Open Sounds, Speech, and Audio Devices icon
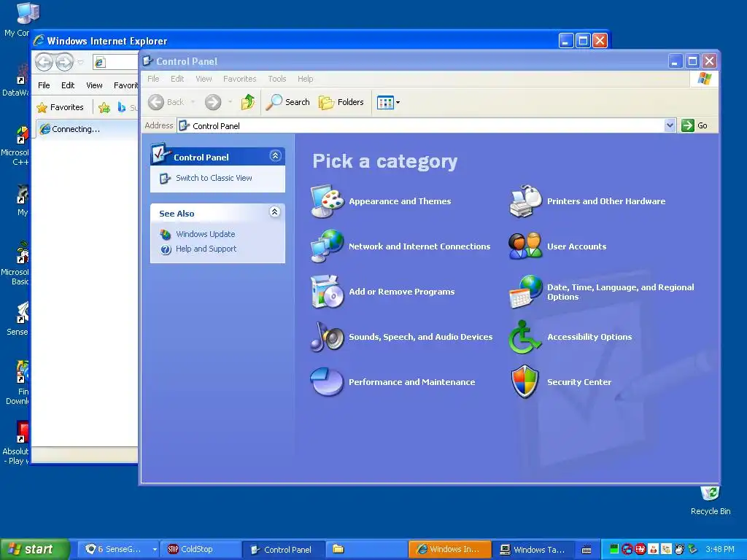 tap(328, 337)
